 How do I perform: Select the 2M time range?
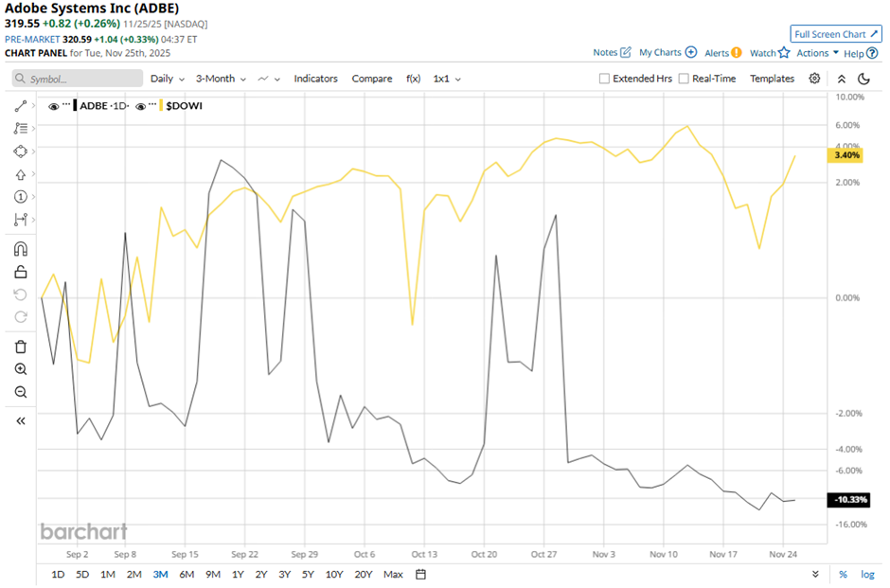133,575
